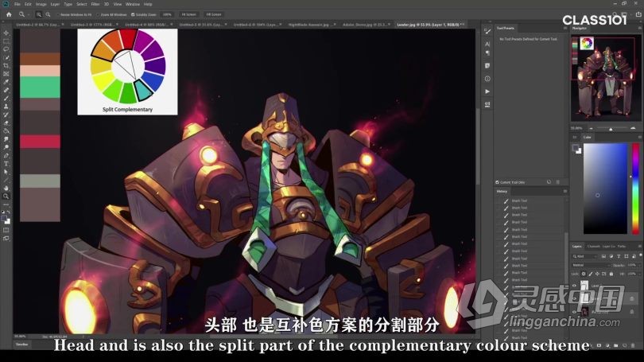Open the Window menu

[133, 4]
